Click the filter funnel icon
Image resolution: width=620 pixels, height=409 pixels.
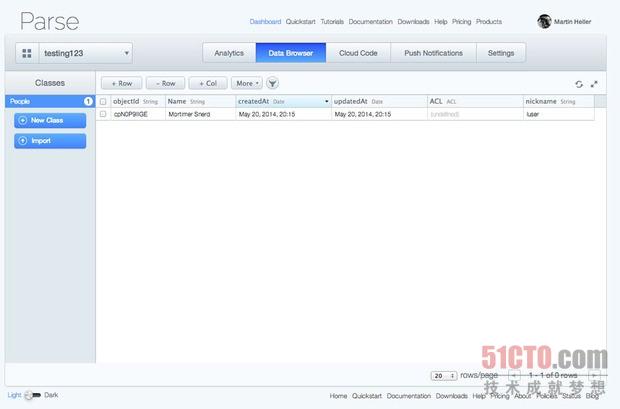coord(272,83)
